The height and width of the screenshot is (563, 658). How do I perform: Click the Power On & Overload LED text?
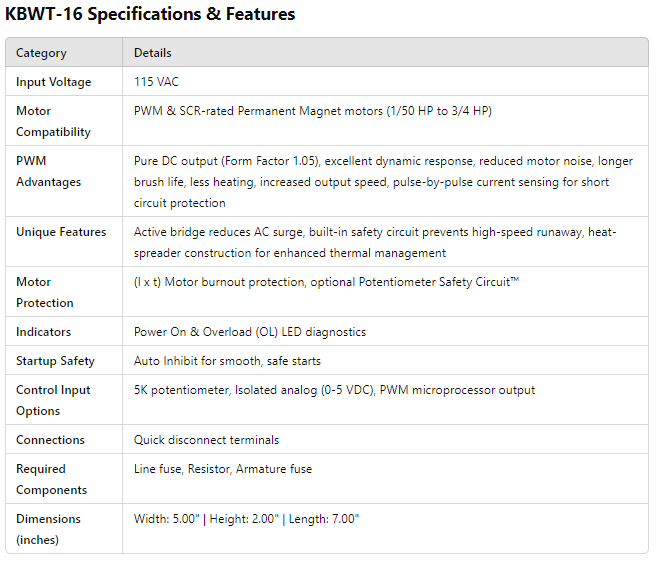coord(250,332)
